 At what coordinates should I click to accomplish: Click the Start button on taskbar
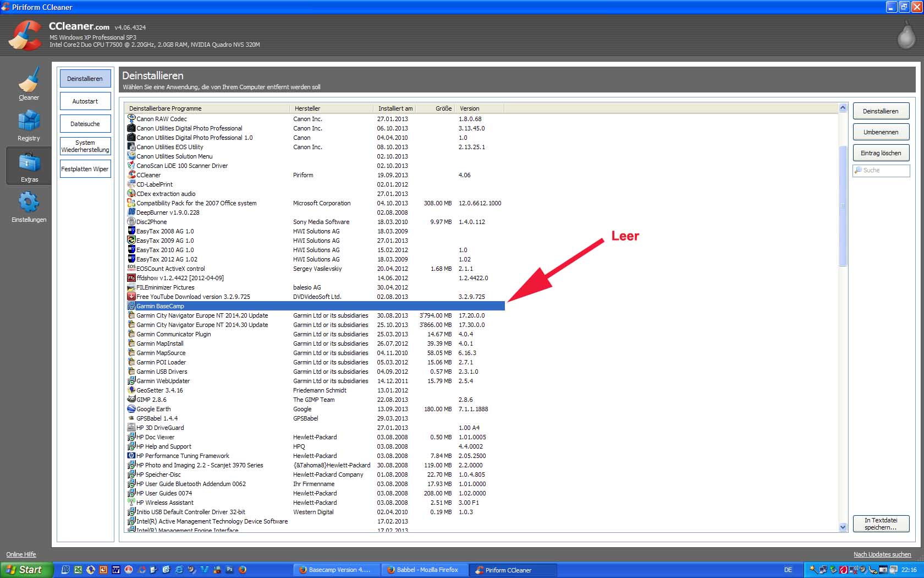point(26,570)
